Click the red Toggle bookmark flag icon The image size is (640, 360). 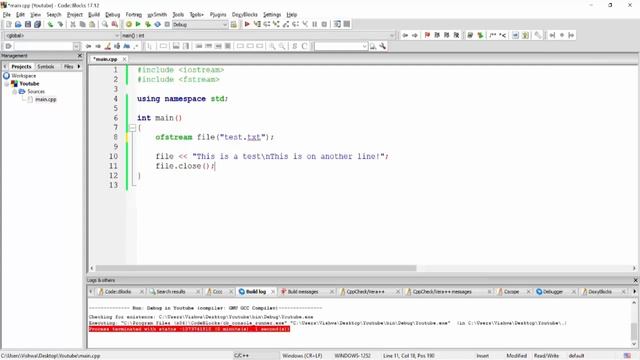click(427, 36)
